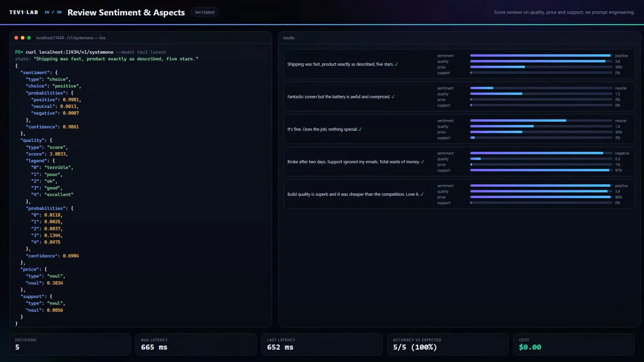The image size is (644, 362).
Task: Click the quality score value 3.8033
Action: pos(58,154)
